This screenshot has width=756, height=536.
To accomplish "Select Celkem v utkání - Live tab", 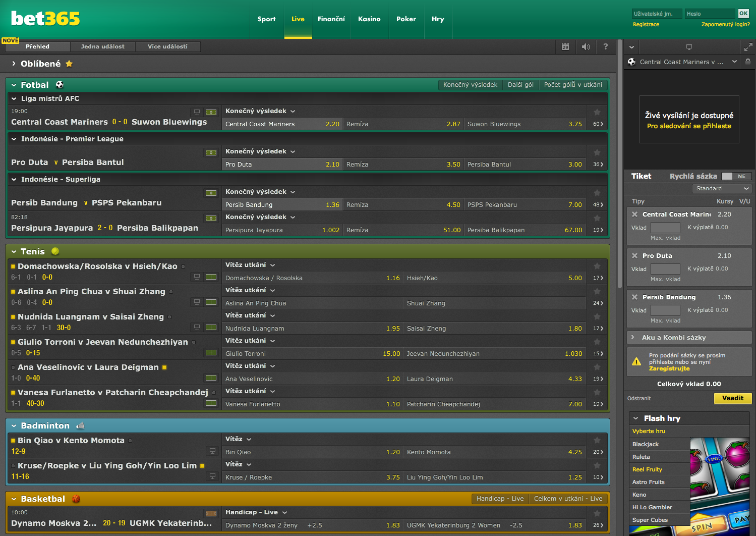I will (568, 499).
